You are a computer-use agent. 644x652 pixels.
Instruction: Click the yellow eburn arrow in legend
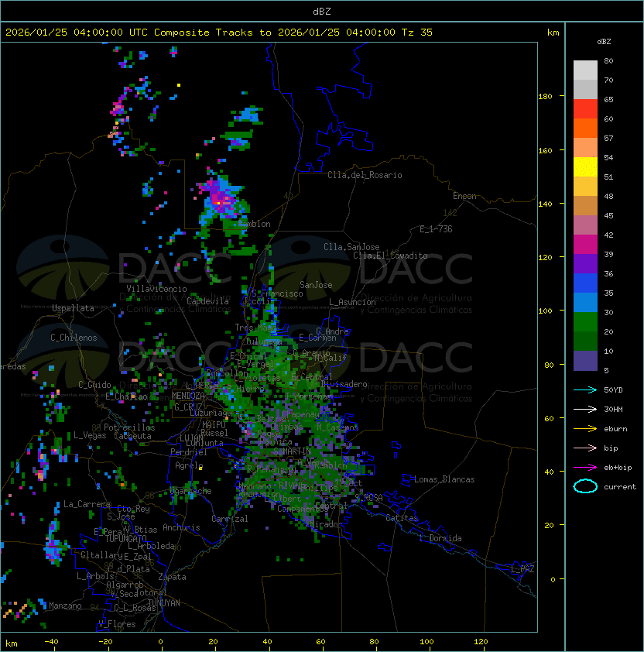pos(585,429)
